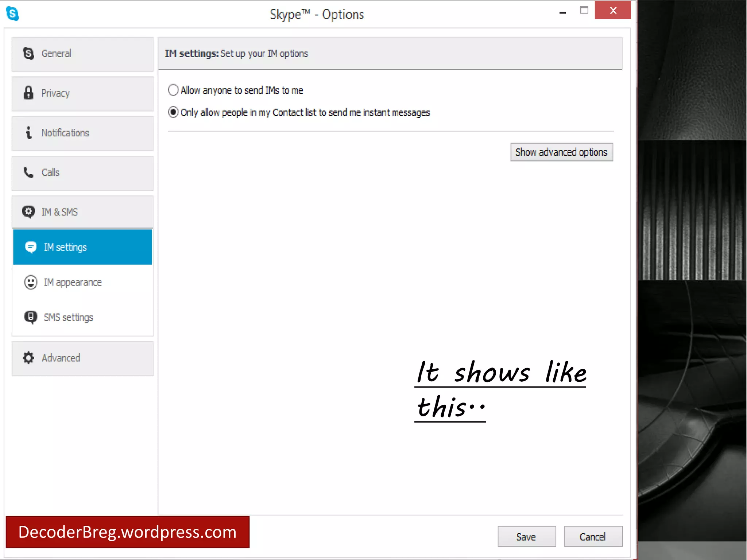The width and height of the screenshot is (747, 560).
Task: Click the chat bubble icon beside IM & SMS
Action: point(28,212)
